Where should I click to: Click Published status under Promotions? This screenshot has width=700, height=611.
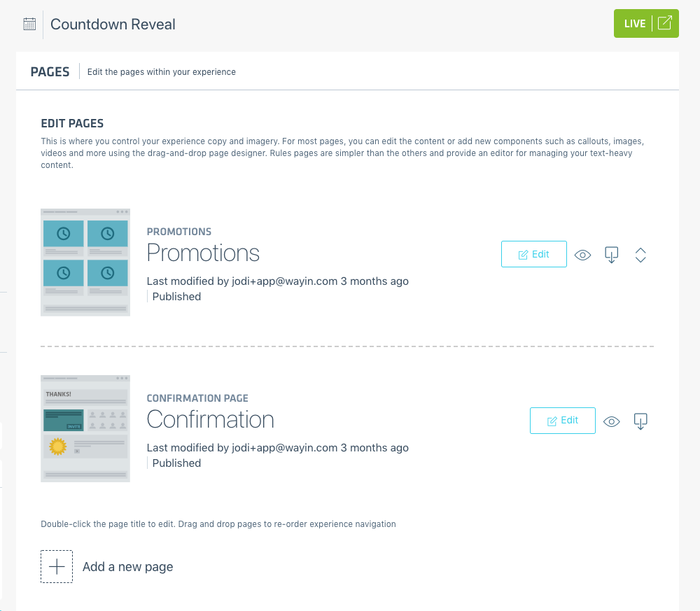pyautogui.click(x=176, y=296)
